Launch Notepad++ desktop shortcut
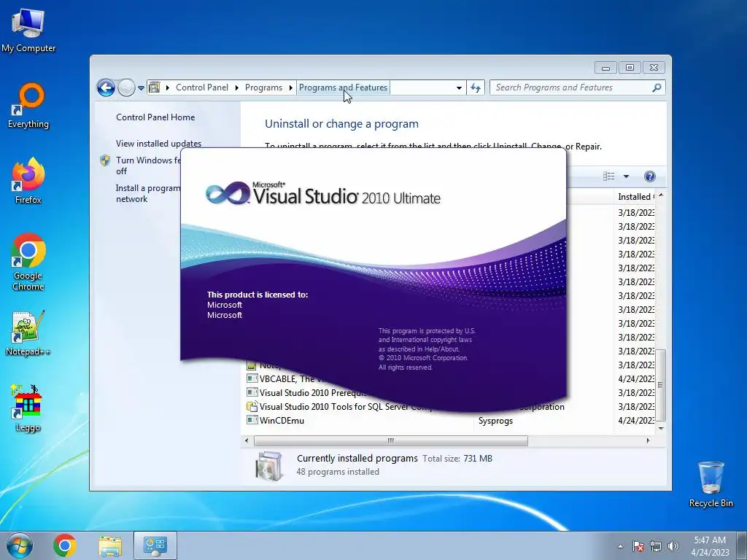Image resolution: width=747 pixels, height=560 pixels. click(28, 333)
